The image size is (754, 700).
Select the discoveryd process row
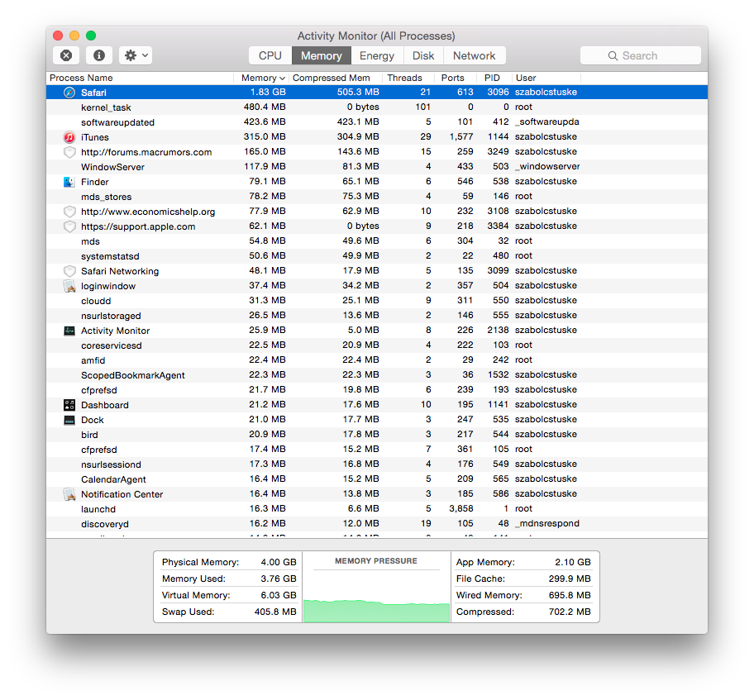377,524
